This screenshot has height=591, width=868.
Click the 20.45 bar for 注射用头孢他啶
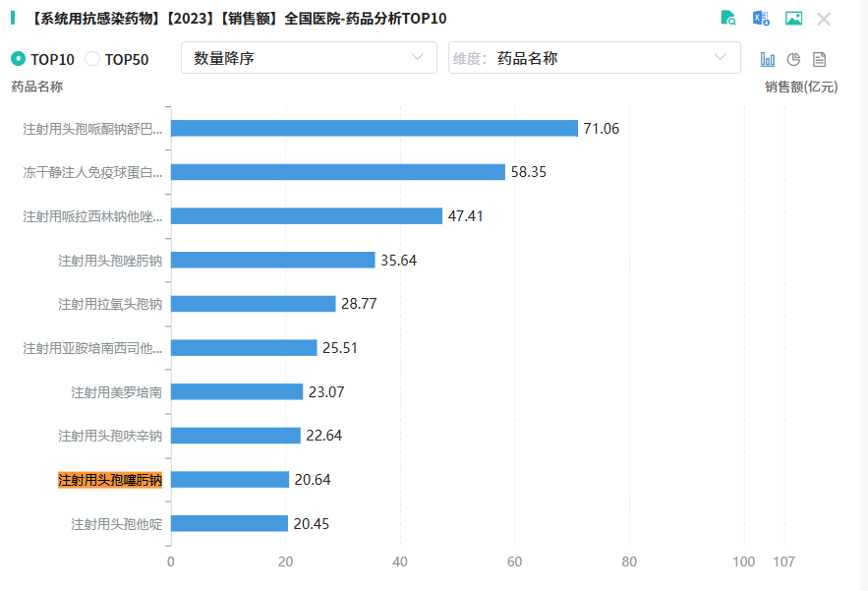pyautogui.click(x=229, y=523)
